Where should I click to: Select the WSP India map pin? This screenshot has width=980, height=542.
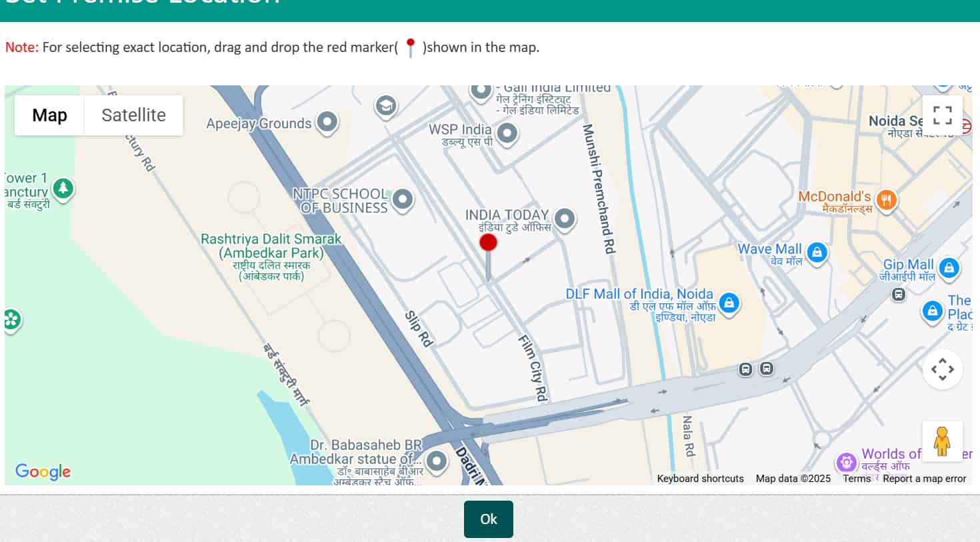pyautogui.click(x=507, y=133)
